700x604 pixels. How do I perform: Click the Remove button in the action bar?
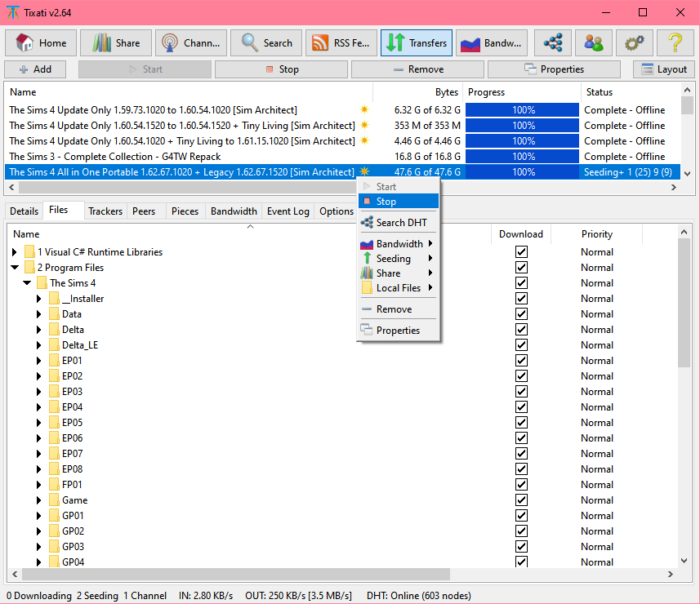418,69
